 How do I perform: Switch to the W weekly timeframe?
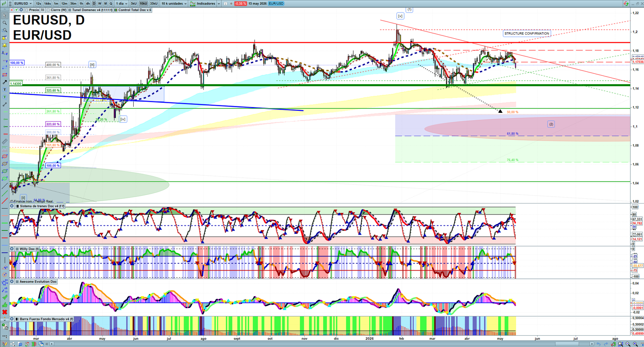pos(100,3)
